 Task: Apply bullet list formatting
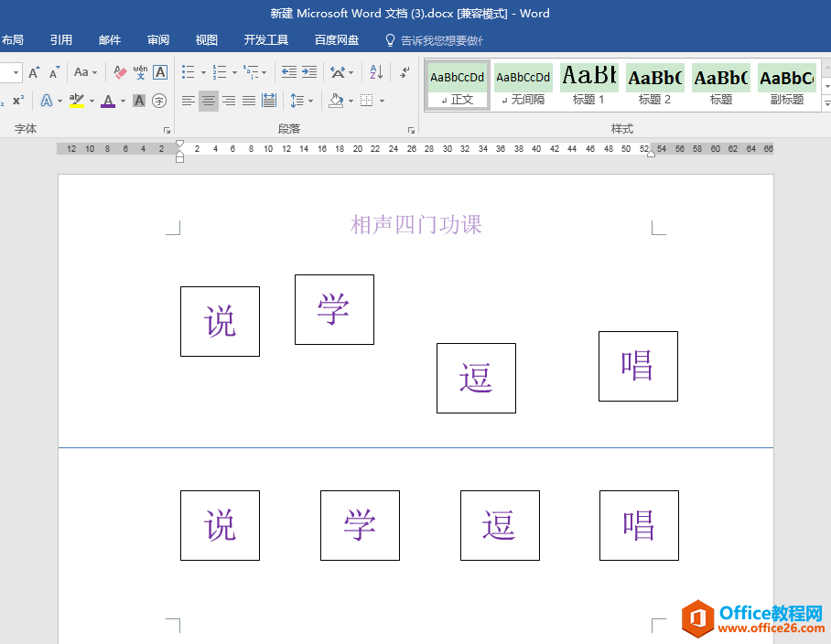[189, 72]
